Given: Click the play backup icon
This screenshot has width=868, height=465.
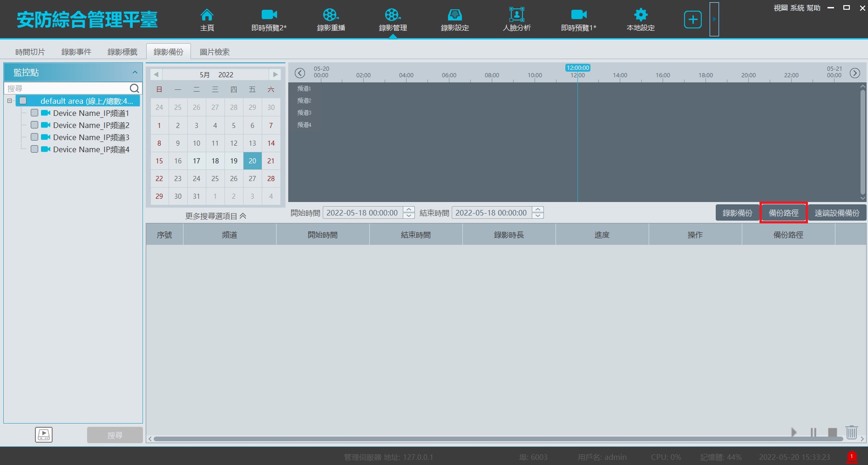Looking at the screenshot, I should [794, 432].
